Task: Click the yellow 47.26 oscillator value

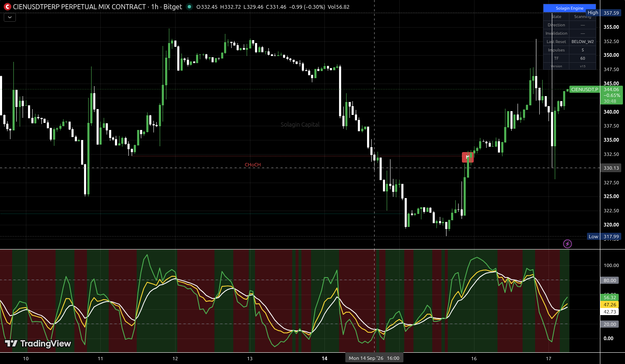Action: (x=610, y=305)
